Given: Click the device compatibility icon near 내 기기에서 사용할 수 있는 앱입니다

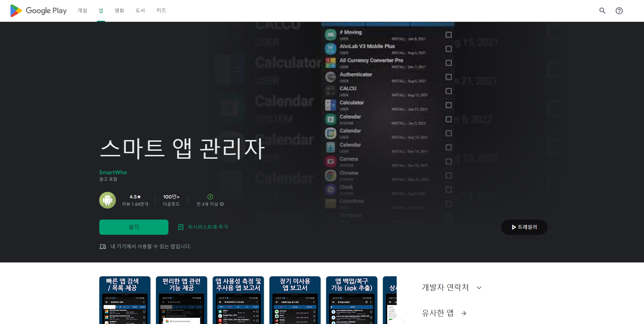Looking at the screenshot, I should [x=103, y=246].
